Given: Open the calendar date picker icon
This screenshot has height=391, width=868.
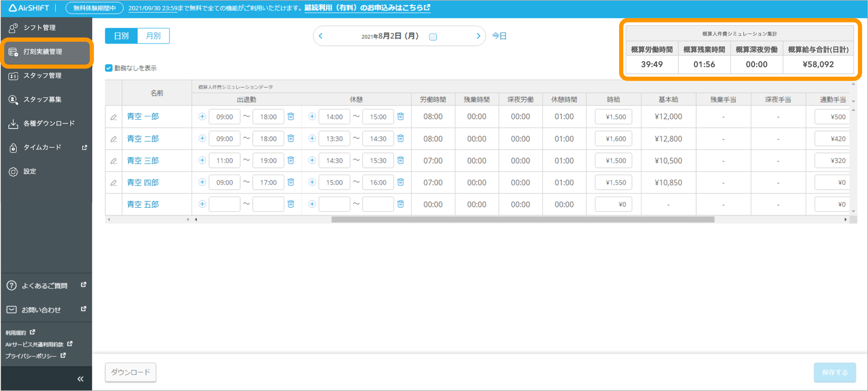Looking at the screenshot, I should coord(433,36).
